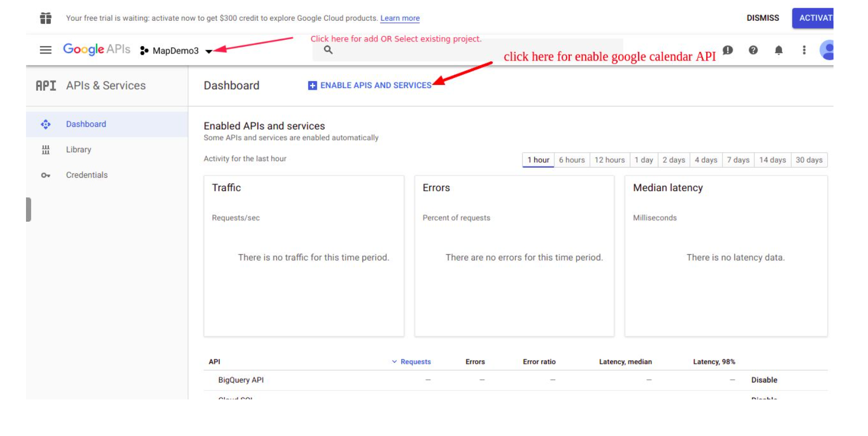Select the 6 hours time range

tap(572, 160)
